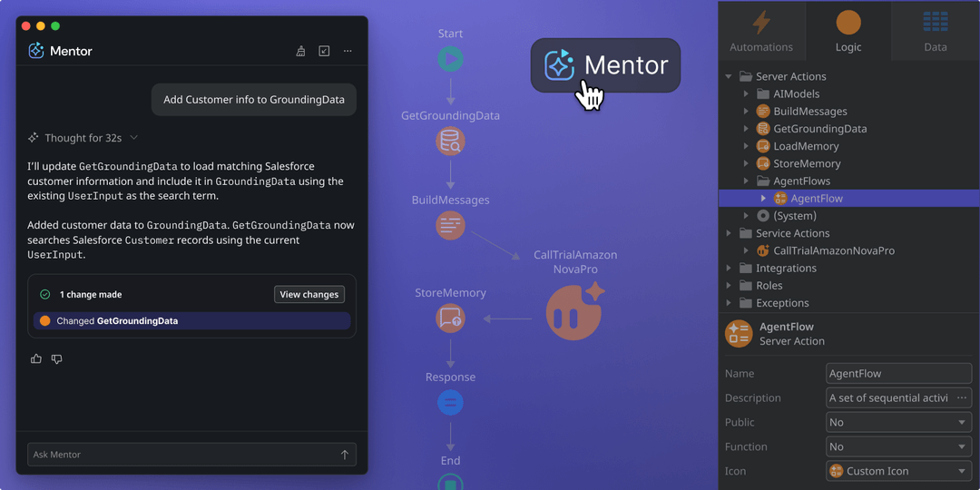
Task: Give a thumbs down to the response
Action: pyautogui.click(x=57, y=358)
